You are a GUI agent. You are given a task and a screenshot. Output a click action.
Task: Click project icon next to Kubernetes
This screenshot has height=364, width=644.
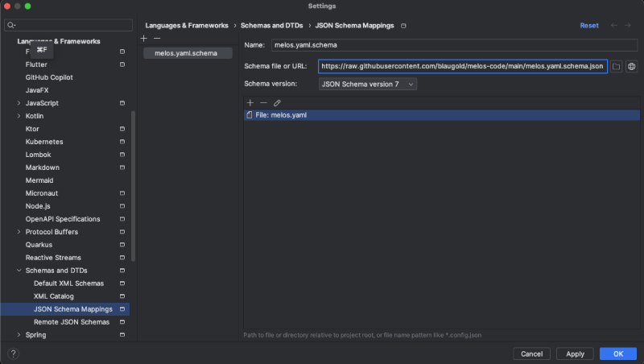pos(122,142)
